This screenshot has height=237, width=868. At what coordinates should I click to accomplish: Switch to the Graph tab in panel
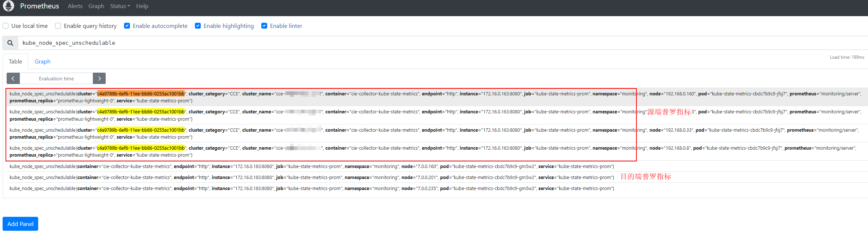(x=43, y=61)
